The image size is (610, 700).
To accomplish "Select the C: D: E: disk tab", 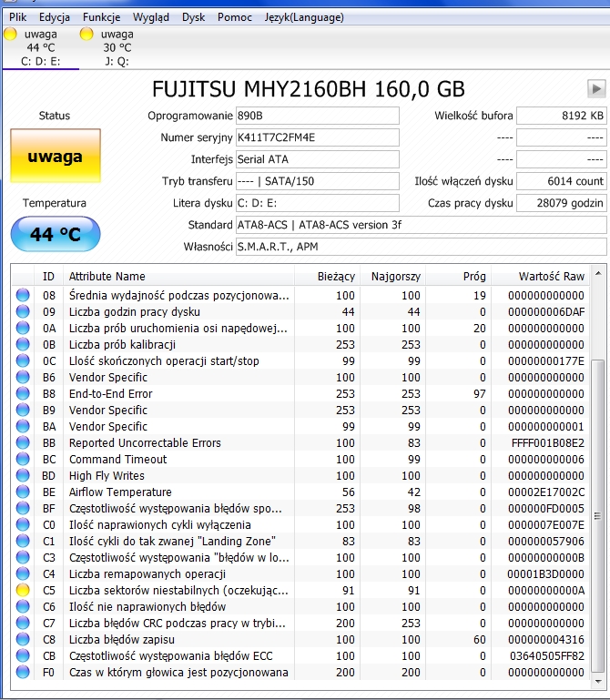I will [x=41, y=47].
